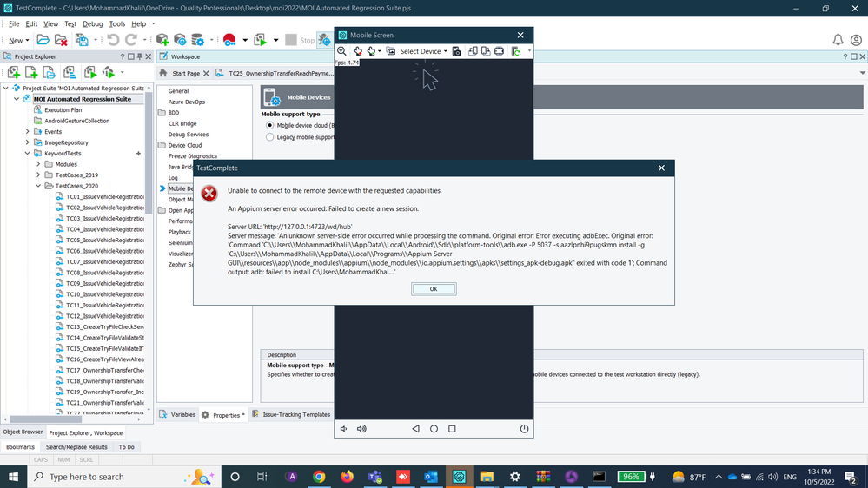Click the database settings icon in toolbar
This screenshot has width=868, height=488.
click(197, 40)
